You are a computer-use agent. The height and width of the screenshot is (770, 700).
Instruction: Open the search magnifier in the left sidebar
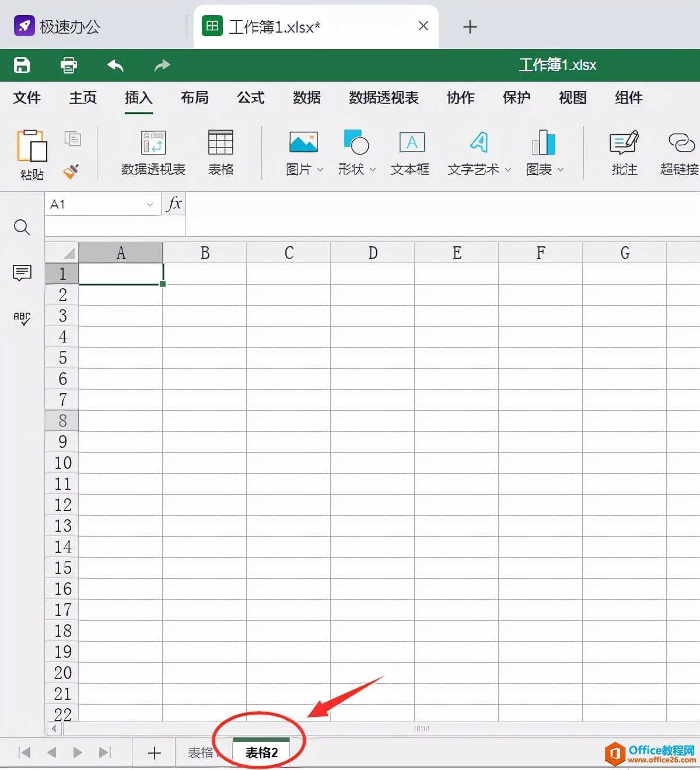22,227
